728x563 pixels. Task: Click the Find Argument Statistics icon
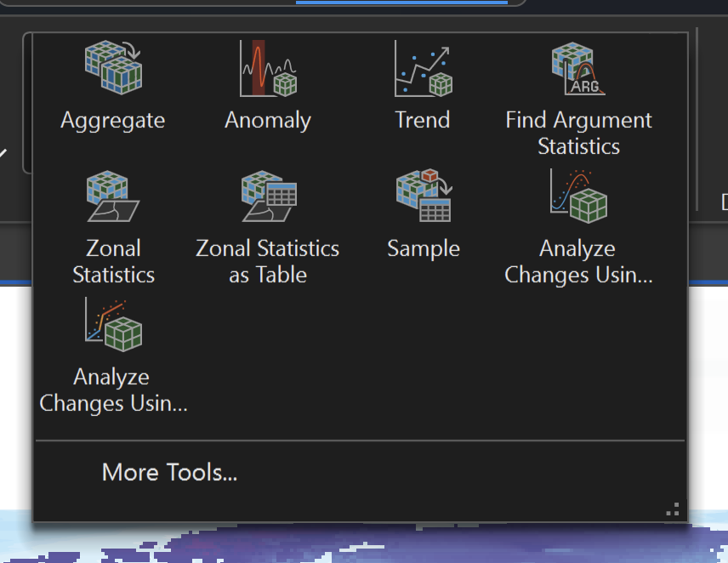pos(578,68)
